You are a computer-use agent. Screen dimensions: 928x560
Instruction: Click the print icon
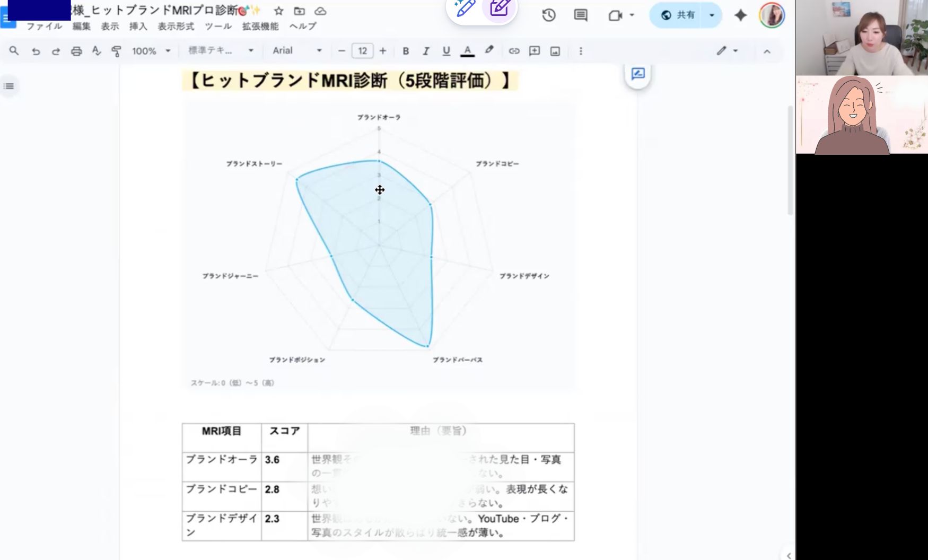[x=76, y=51]
